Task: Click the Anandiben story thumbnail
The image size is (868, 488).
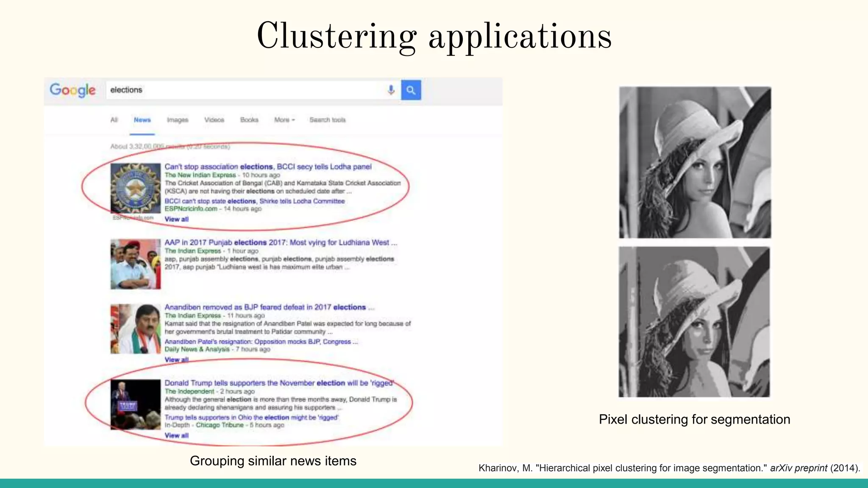Action: click(136, 329)
